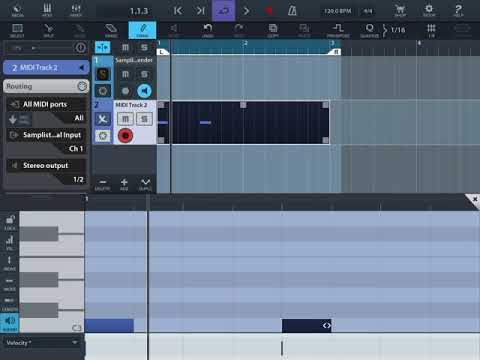
Task: Close the key editor panel
Action: click(475, 199)
